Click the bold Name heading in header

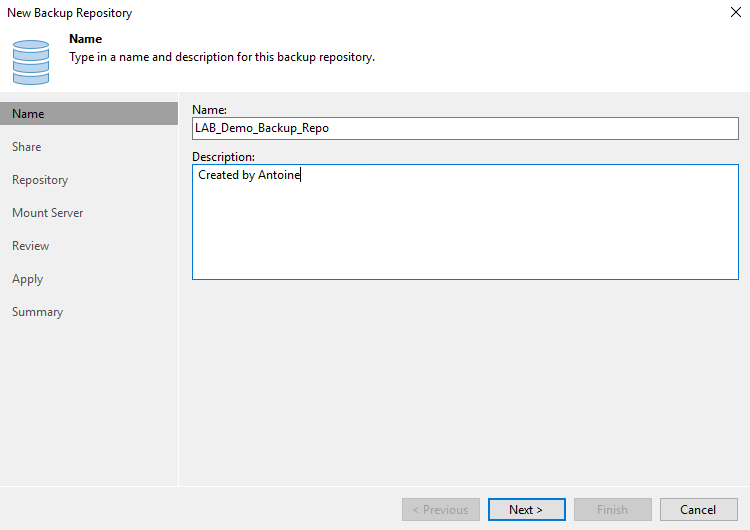point(86,39)
